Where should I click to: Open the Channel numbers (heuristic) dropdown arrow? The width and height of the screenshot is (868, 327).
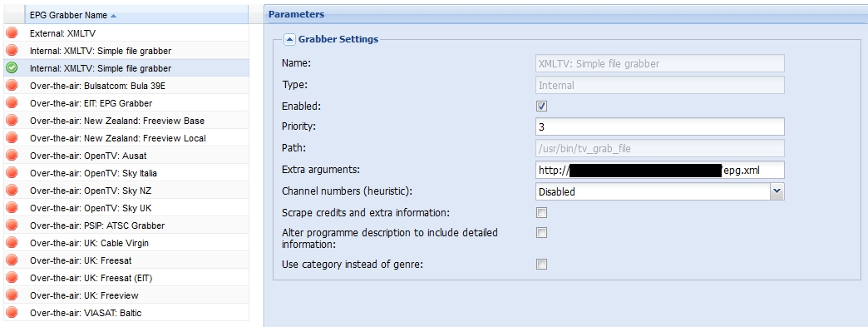(x=777, y=191)
